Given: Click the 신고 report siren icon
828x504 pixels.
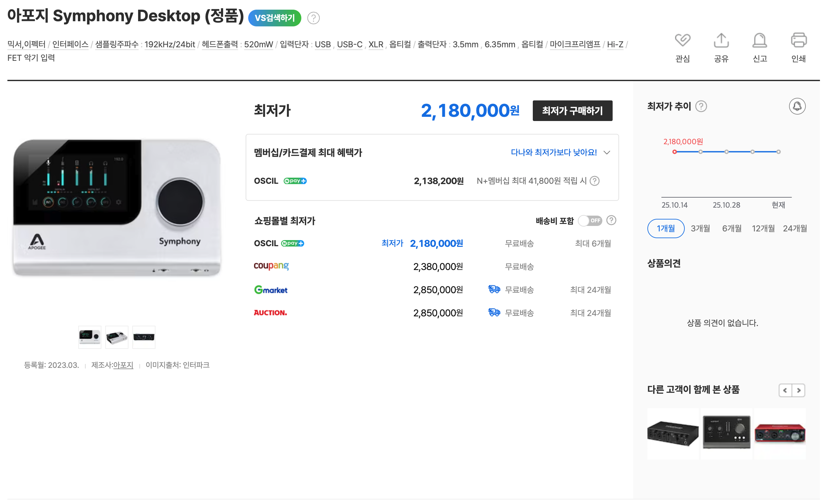Looking at the screenshot, I should coord(759,41).
